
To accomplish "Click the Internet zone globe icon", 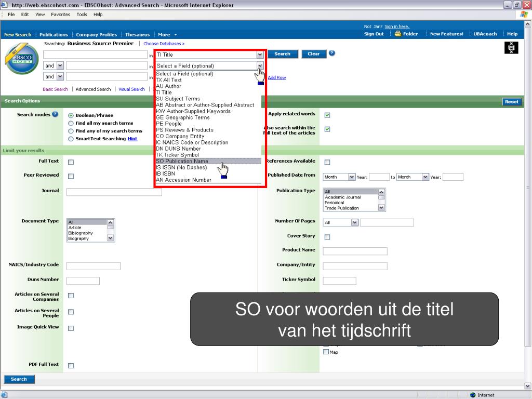I will point(473,395).
